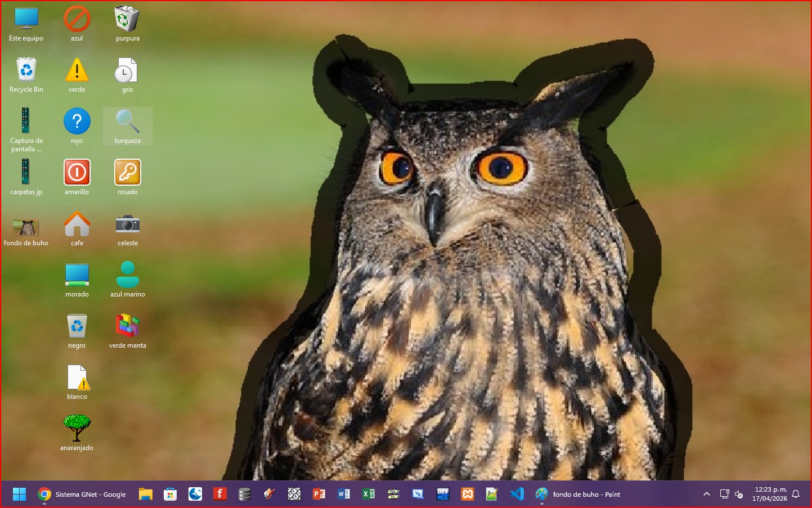
Task: Switch to the fondo de buho Paint window
Action: point(578,494)
